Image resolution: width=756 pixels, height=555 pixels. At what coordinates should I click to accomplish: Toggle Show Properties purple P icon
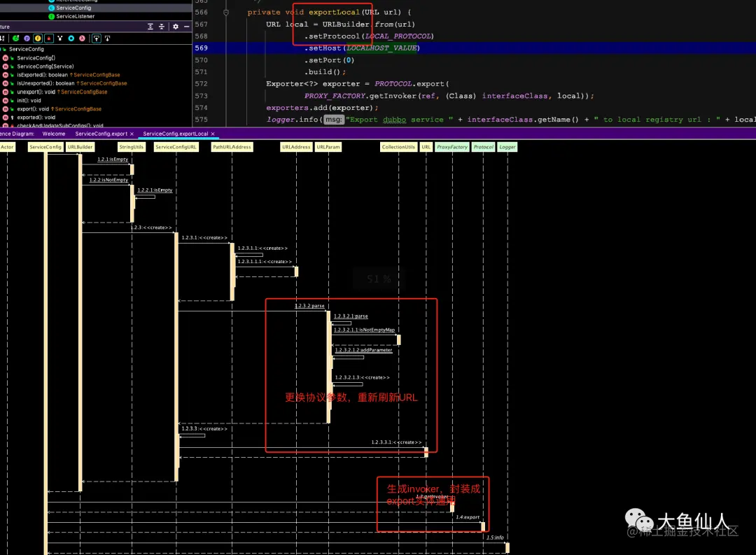coord(27,38)
